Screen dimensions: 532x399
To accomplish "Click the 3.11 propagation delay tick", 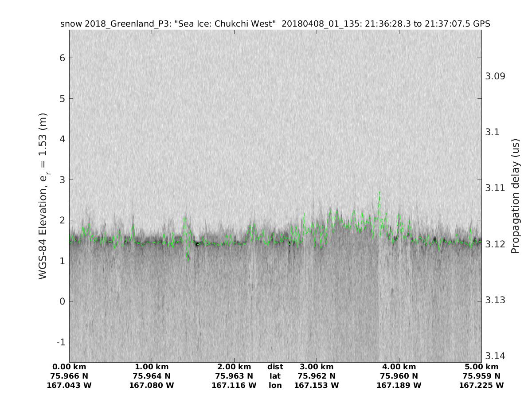I will [x=495, y=188].
